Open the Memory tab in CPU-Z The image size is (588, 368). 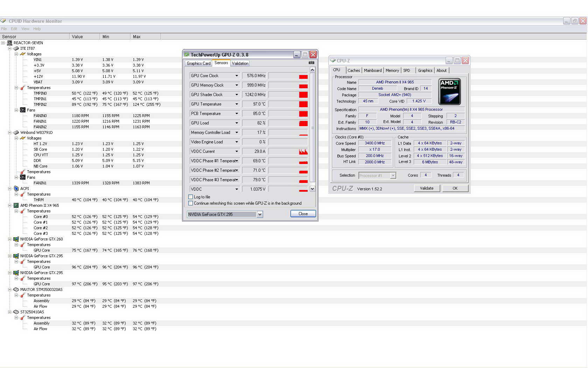(392, 70)
